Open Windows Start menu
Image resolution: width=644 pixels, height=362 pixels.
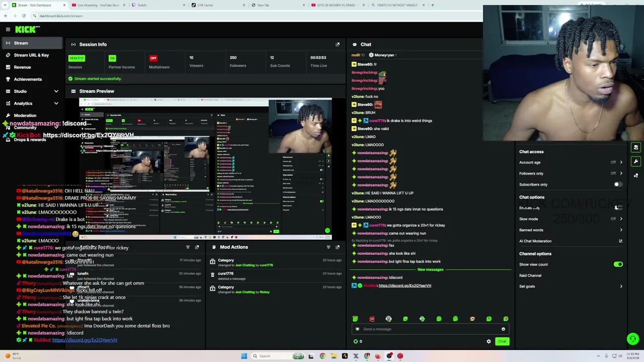(244, 356)
